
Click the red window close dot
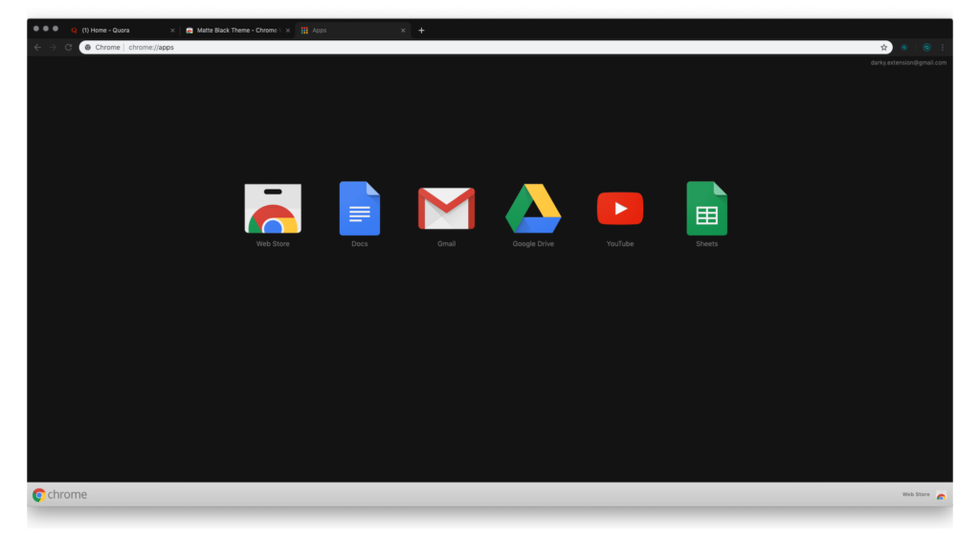point(36,29)
